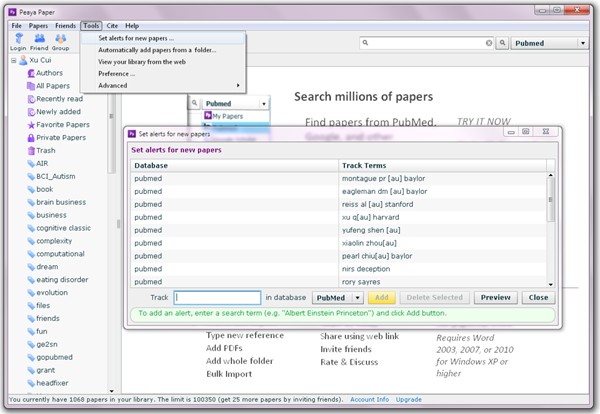Screen dimensions: 600x414
Task: Open the Papers menu
Action: 38,26
